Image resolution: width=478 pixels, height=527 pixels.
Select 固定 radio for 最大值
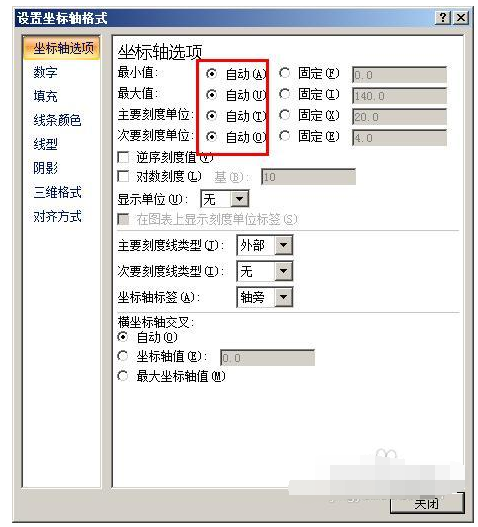(x=284, y=94)
